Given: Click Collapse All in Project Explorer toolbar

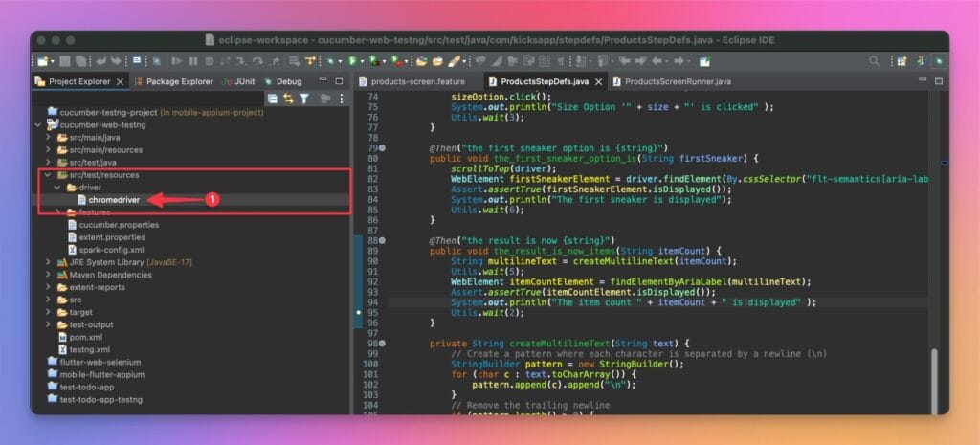Looking at the screenshot, I should [273, 99].
